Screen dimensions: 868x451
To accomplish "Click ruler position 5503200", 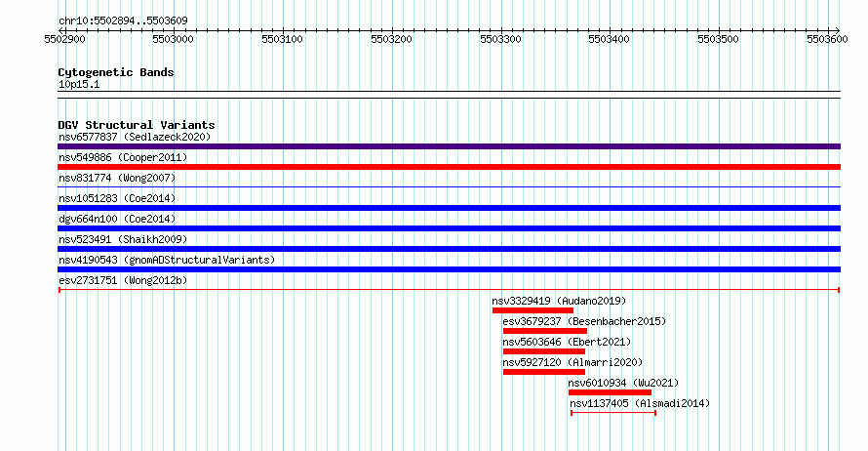I will click(x=391, y=39).
